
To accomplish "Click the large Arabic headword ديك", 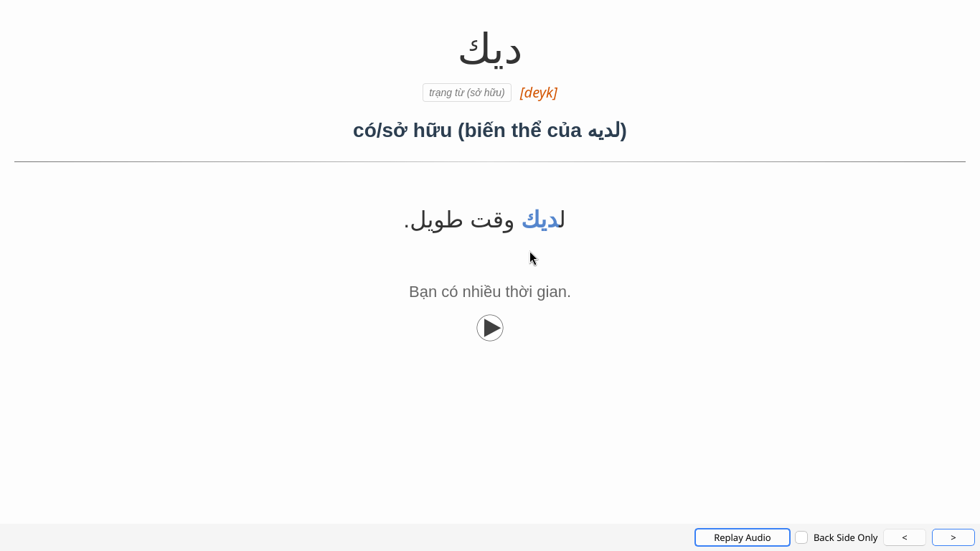I will (x=490, y=50).
